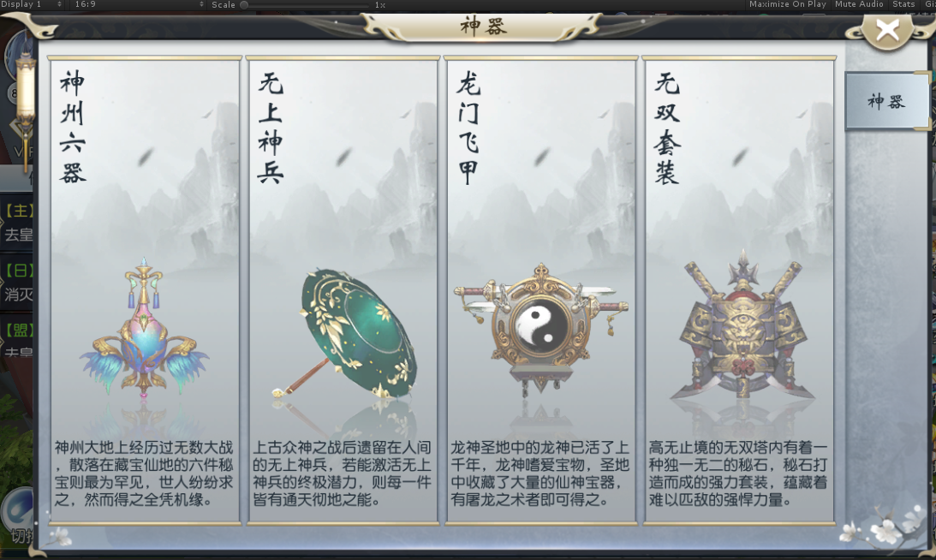936x560 pixels.
Task: Click the Scale slider handle
Action: click(x=243, y=5)
